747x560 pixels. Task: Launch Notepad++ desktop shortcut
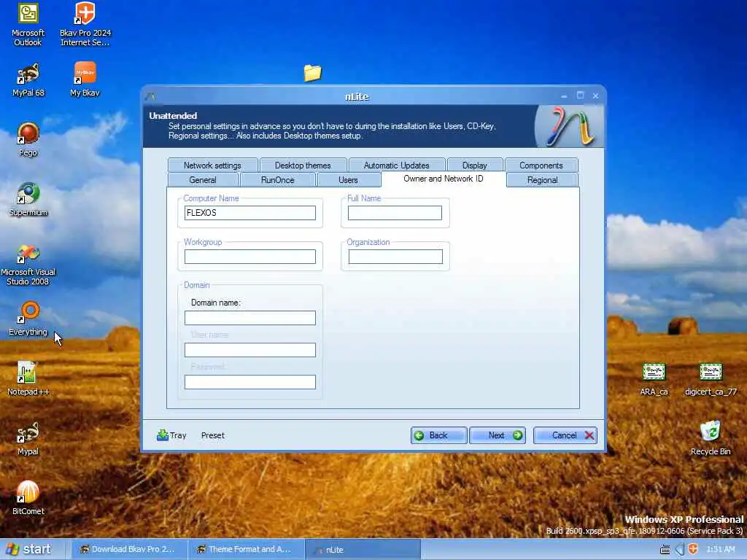(28, 379)
